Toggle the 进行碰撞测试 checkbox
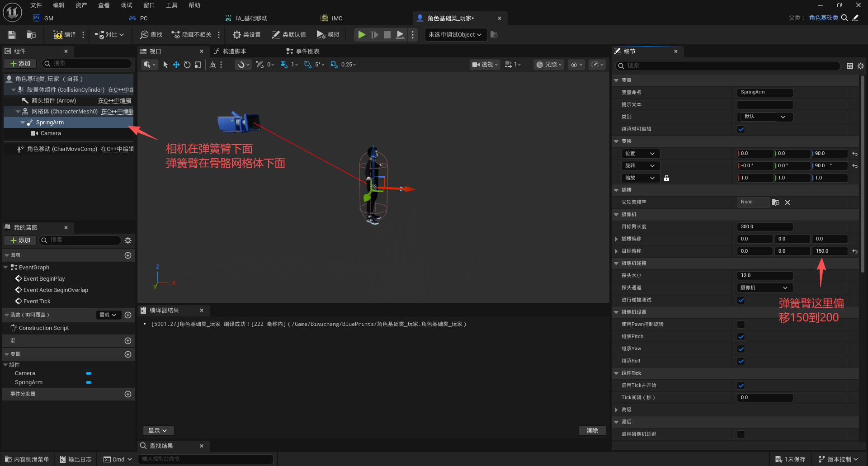868x466 pixels. point(741,300)
